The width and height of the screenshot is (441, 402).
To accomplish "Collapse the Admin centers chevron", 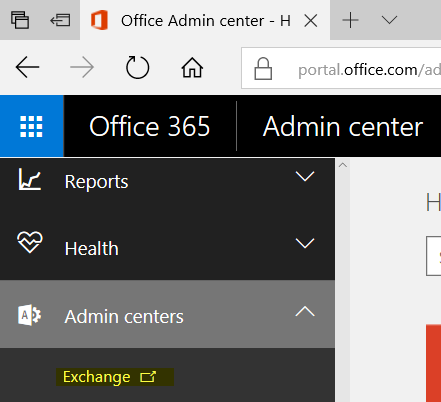I will (305, 311).
